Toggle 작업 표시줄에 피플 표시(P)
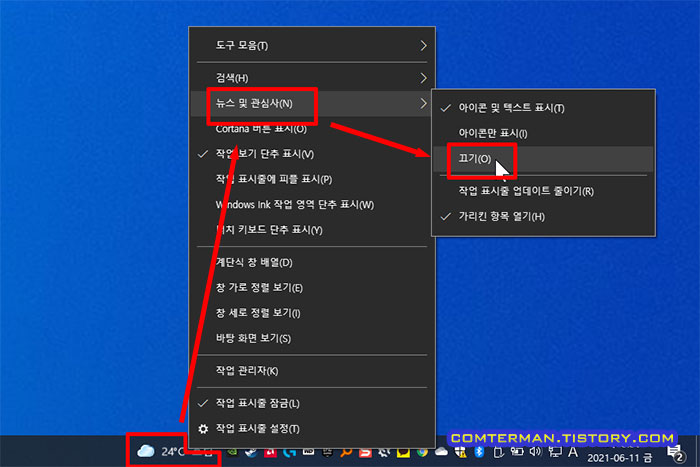This screenshot has height=467, width=700. point(312,179)
